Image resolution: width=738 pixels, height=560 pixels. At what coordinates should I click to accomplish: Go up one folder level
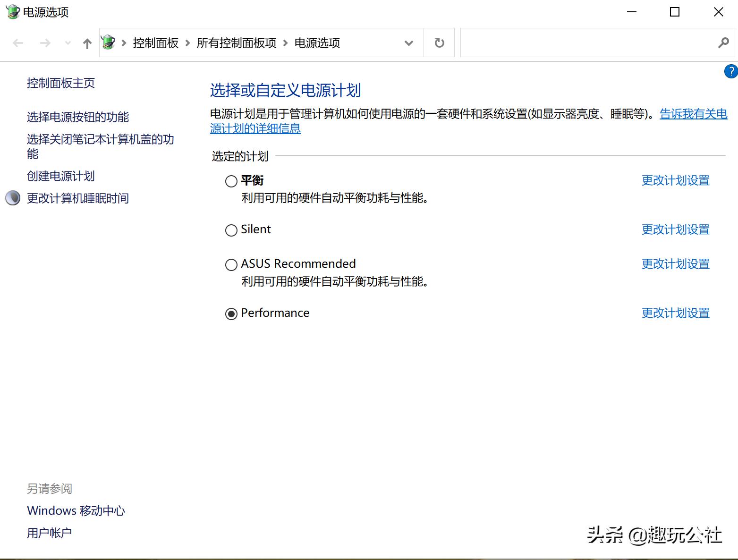coord(87,43)
